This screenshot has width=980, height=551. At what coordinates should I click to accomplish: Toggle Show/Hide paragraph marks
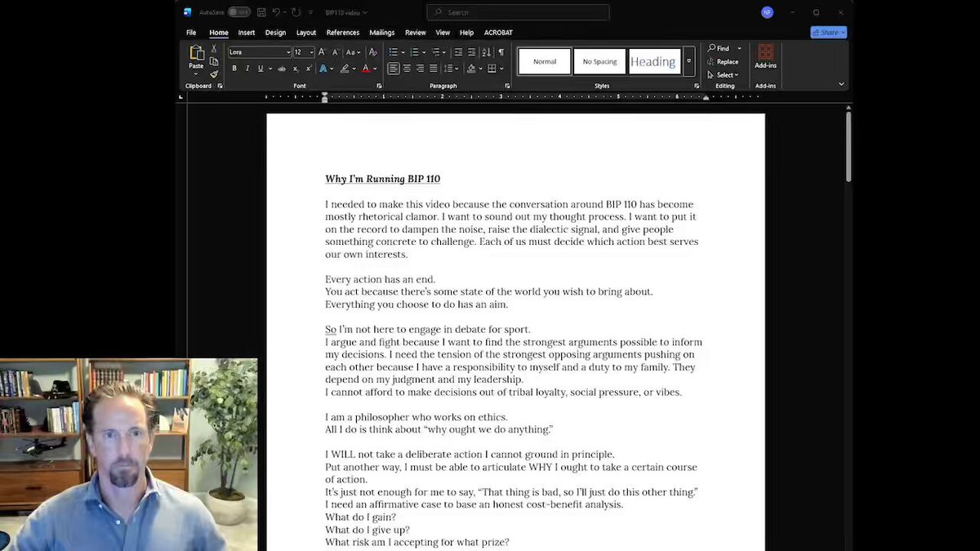(501, 52)
